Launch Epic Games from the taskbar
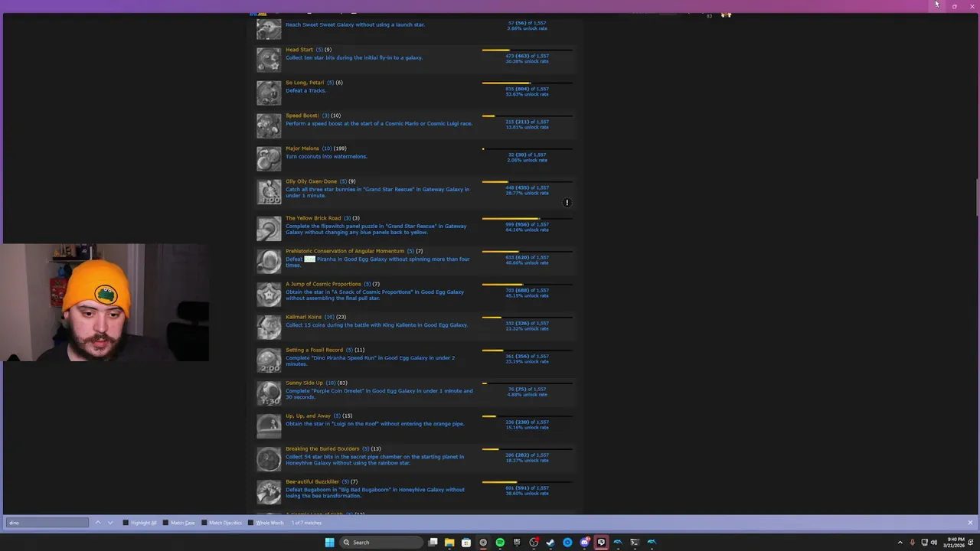Viewport: 980px width, 551px height. pyautogui.click(x=517, y=542)
